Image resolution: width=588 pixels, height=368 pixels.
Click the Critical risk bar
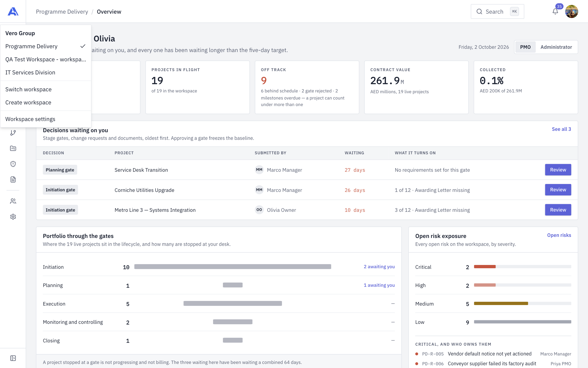click(522, 267)
